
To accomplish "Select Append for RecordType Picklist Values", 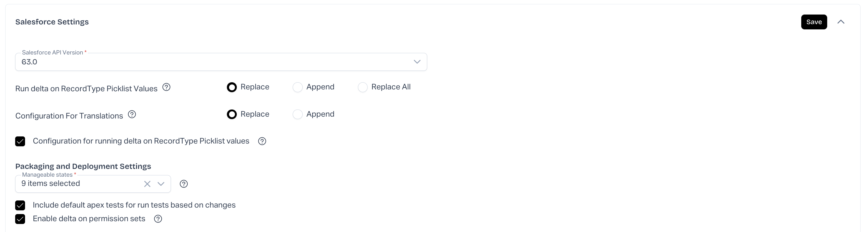I will click(298, 87).
